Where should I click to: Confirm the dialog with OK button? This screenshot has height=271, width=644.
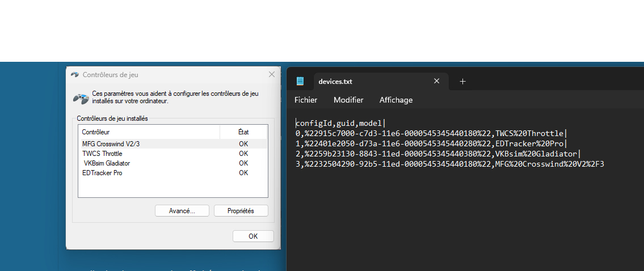point(253,236)
